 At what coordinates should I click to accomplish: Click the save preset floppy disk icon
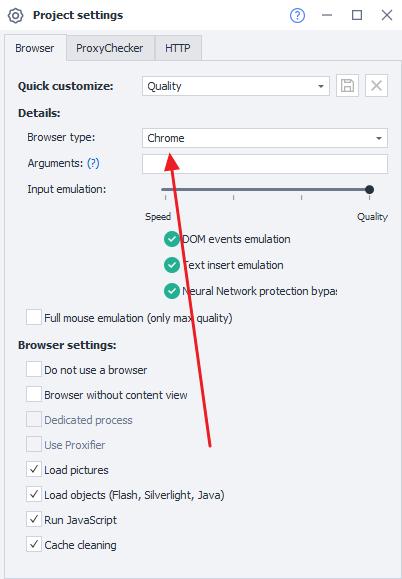click(347, 86)
